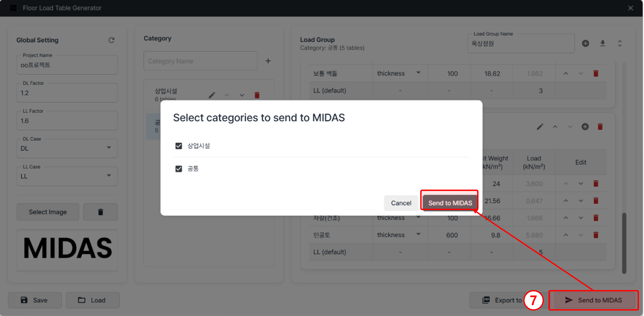This screenshot has width=644, height=316.
Task: Uncheck the 공통 category checkbox
Action: [x=179, y=169]
